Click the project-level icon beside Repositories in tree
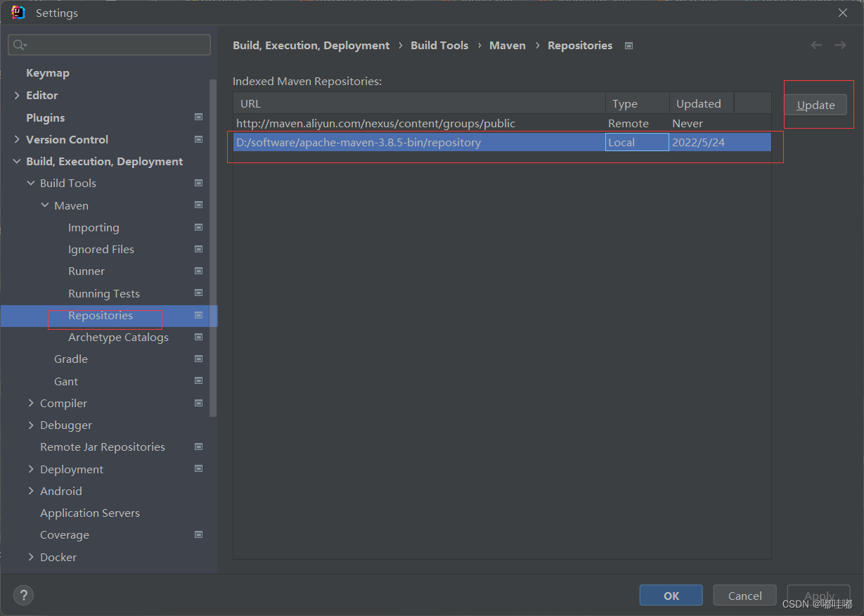864x616 pixels. [x=199, y=315]
